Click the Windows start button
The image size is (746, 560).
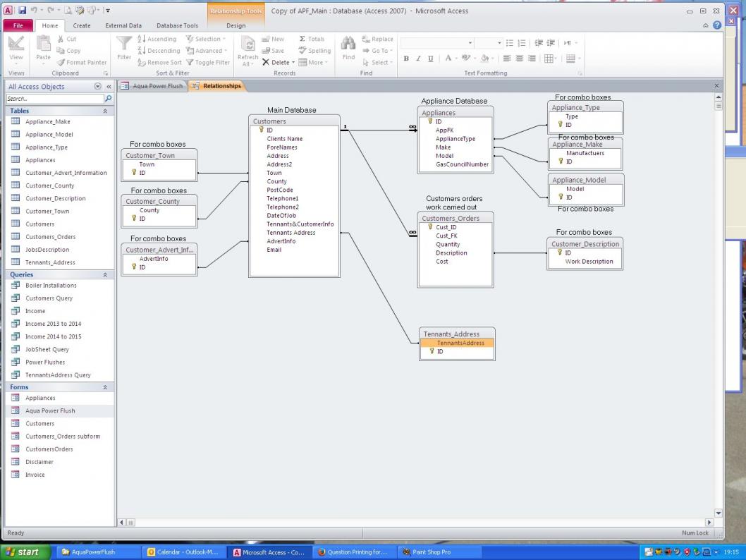25,552
